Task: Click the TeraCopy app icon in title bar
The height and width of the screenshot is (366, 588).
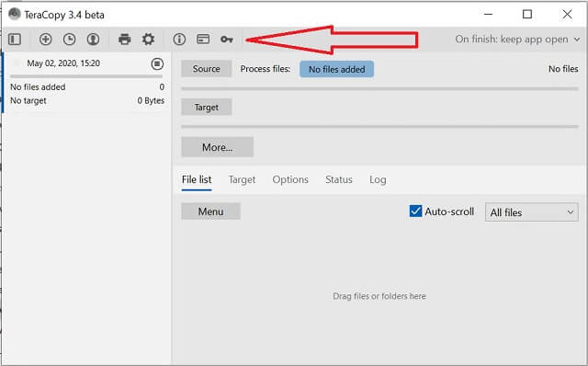Action: click(15, 15)
